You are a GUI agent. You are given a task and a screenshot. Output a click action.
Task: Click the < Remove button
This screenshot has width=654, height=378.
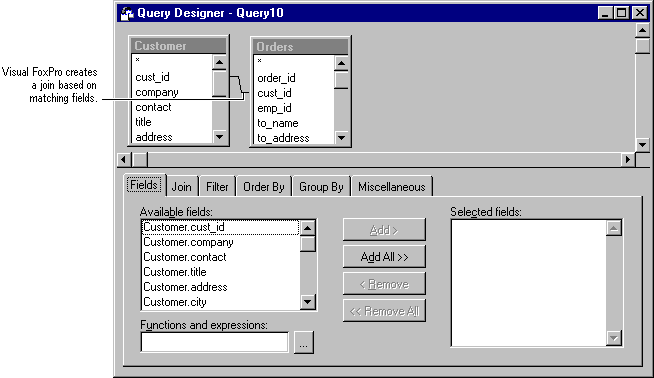pyautogui.click(x=384, y=284)
